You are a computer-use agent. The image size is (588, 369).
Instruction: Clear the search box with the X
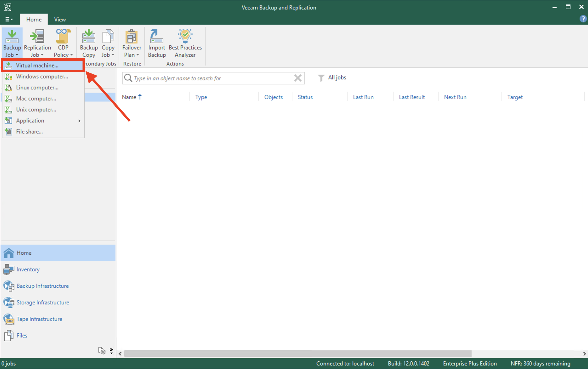[297, 78]
